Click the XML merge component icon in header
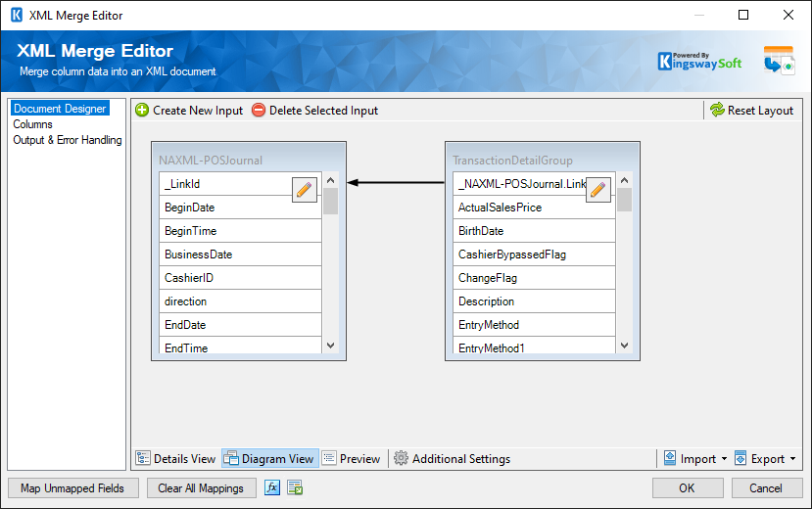Image resolution: width=812 pixels, height=509 pixels. [779, 61]
